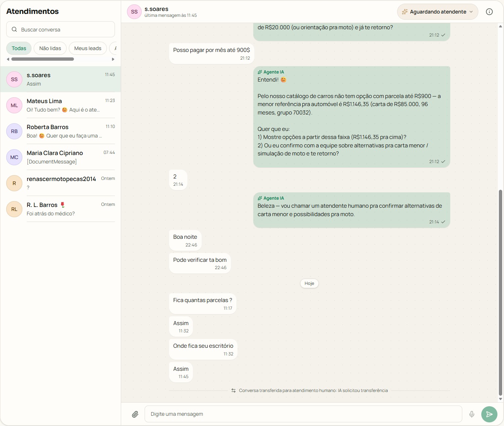The image size is (504, 426).
Task: Click the chat vertical scrollbar thumb
Action: tap(500, 293)
